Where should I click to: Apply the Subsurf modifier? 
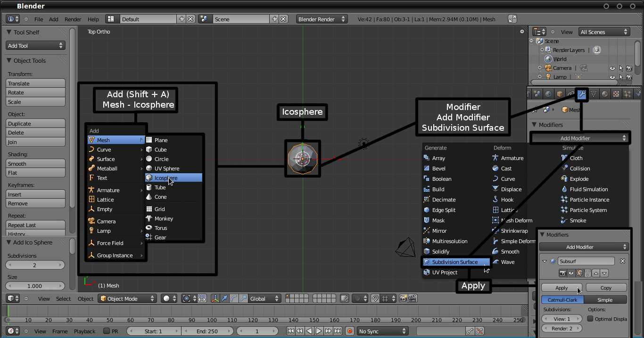point(561,287)
